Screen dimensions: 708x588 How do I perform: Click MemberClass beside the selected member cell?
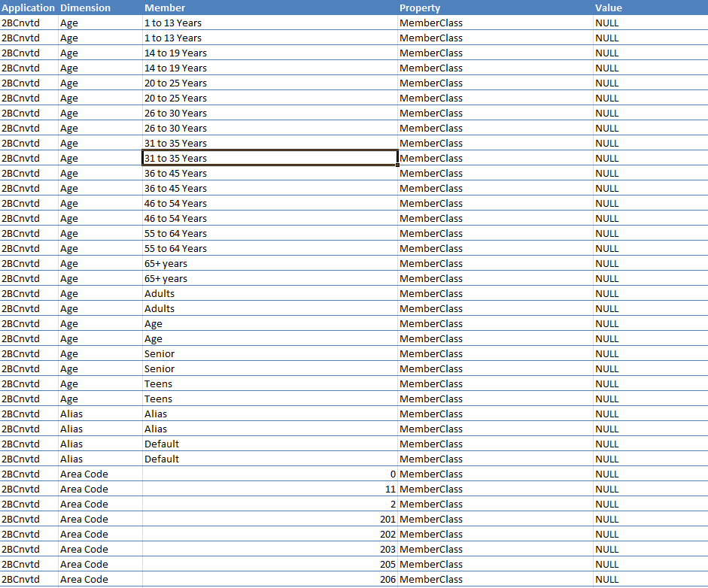[495, 159]
